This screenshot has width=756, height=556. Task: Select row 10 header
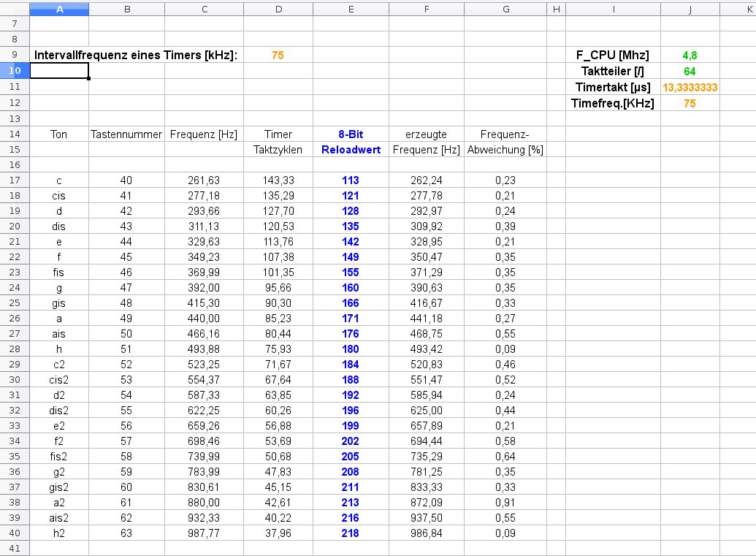(15, 70)
